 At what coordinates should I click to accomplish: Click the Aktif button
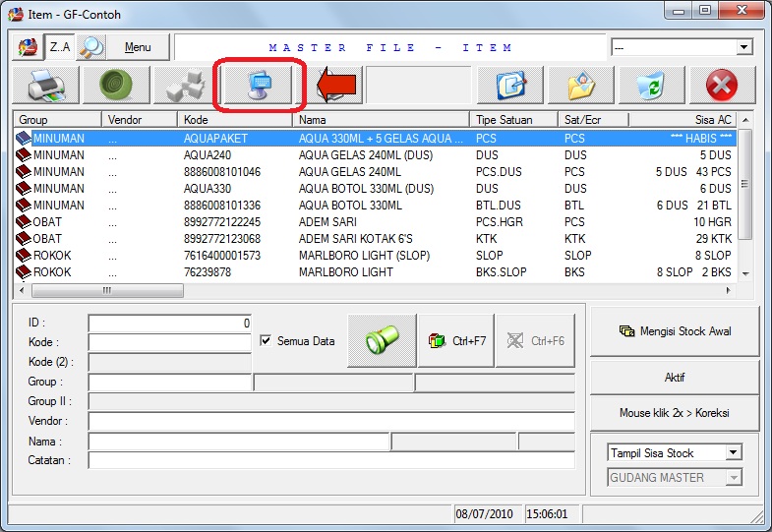tap(675, 377)
